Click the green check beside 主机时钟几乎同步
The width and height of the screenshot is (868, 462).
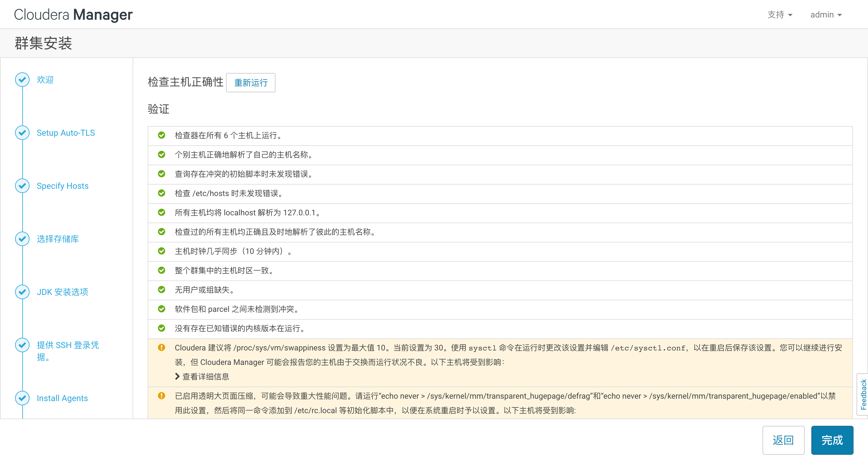162,251
